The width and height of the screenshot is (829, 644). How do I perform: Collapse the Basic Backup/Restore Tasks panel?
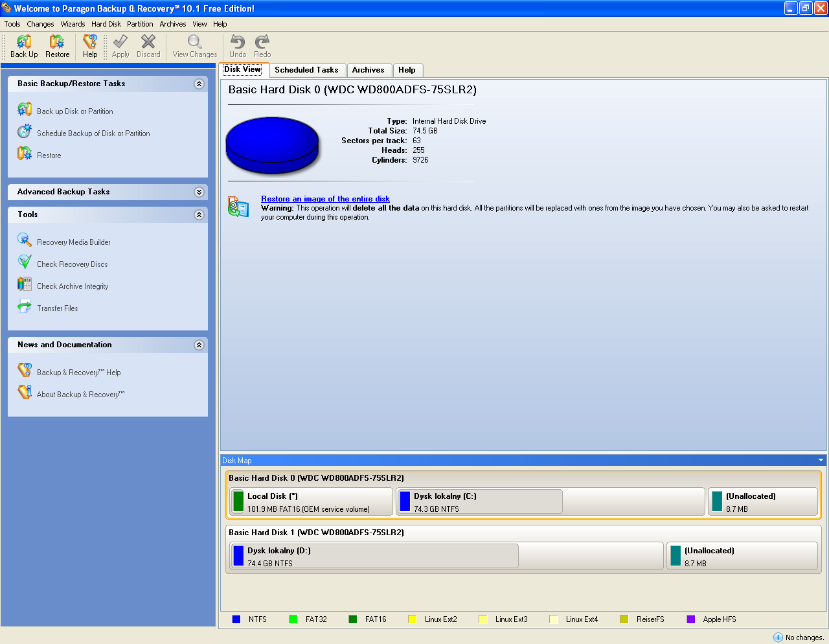point(199,84)
